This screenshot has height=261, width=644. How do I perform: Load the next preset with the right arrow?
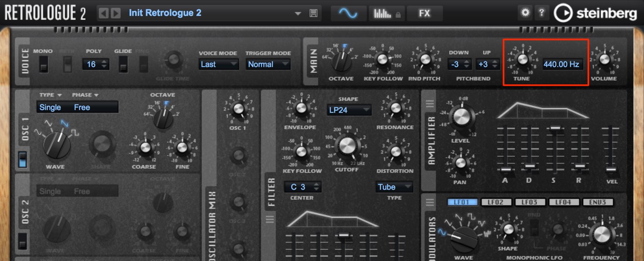116,13
